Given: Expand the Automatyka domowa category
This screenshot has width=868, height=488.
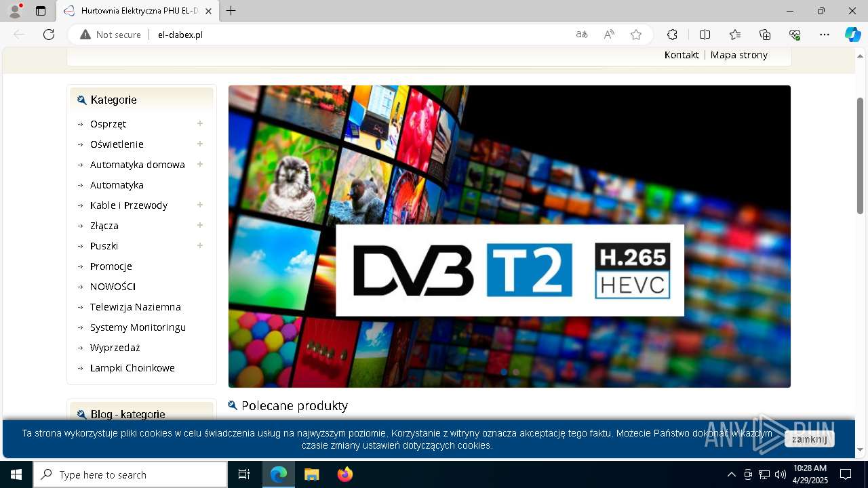Looking at the screenshot, I should click(200, 164).
